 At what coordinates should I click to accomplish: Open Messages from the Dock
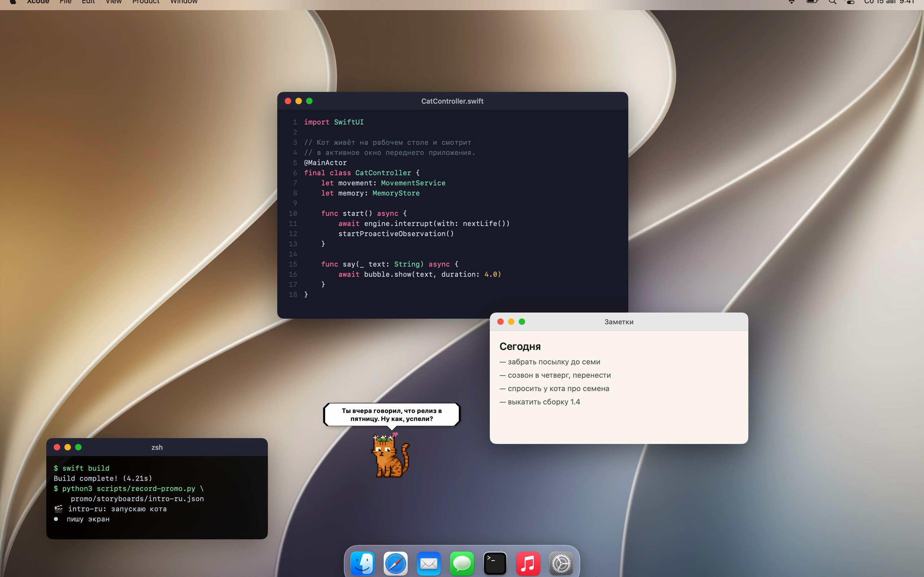tap(462, 563)
